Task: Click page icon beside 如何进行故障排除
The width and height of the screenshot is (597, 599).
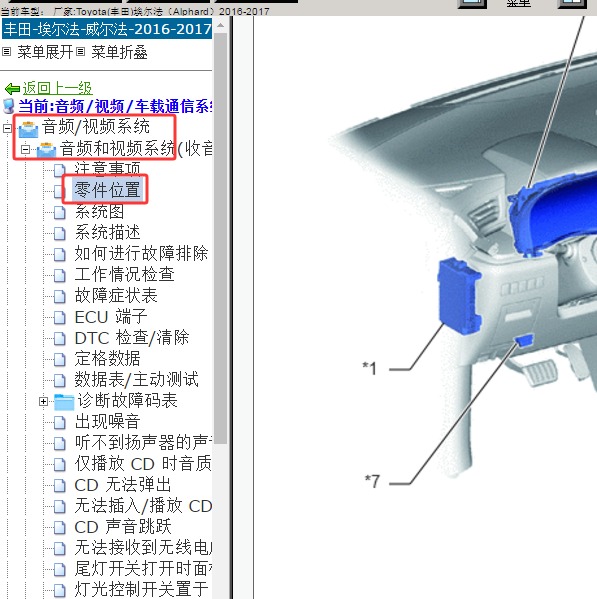Action: pyautogui.click(x=60, y=254)
